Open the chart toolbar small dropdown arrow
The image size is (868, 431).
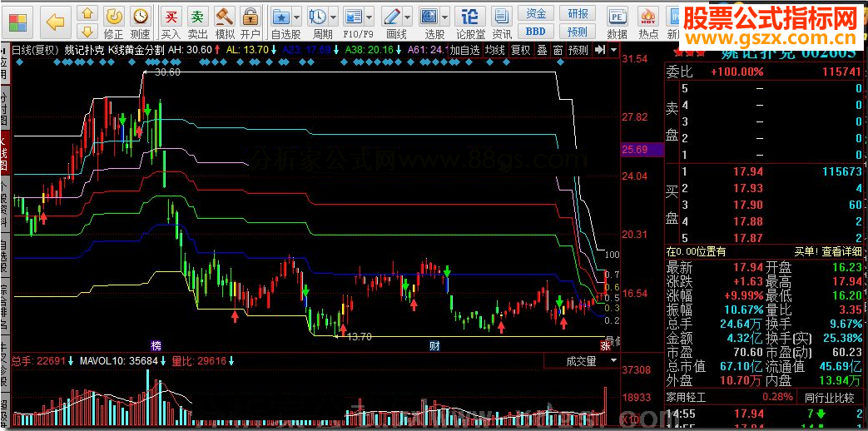(x=613, y=51)
